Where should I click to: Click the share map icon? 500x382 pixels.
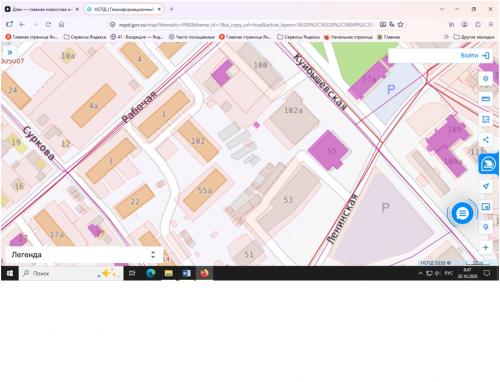click(486, 140)
